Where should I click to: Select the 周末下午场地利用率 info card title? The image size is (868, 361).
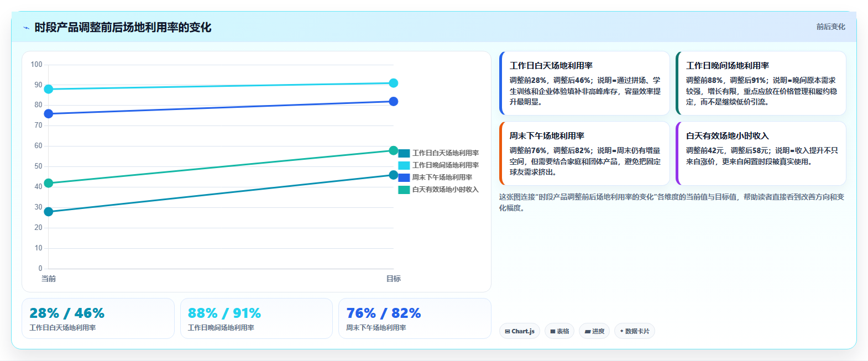pos(547,136)
